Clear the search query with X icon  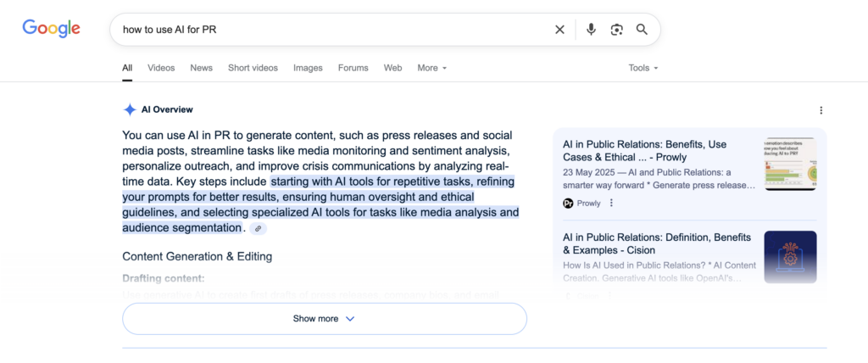pos(559,30)
